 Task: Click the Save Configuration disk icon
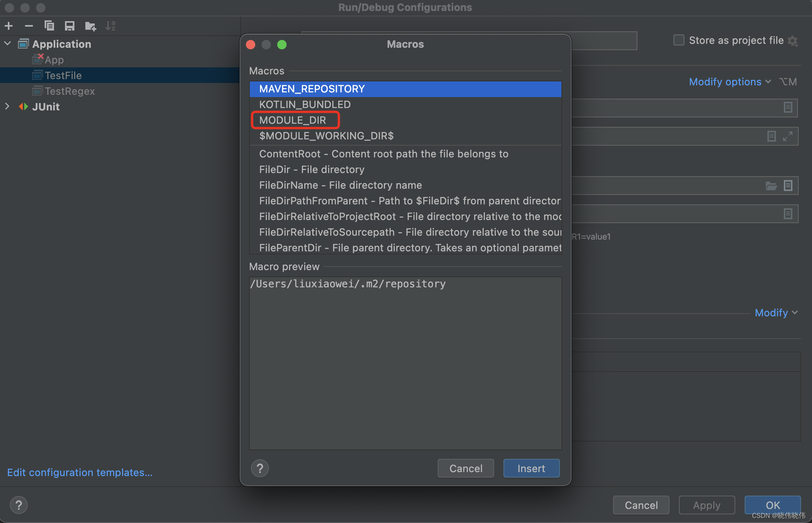click(70, 26)
